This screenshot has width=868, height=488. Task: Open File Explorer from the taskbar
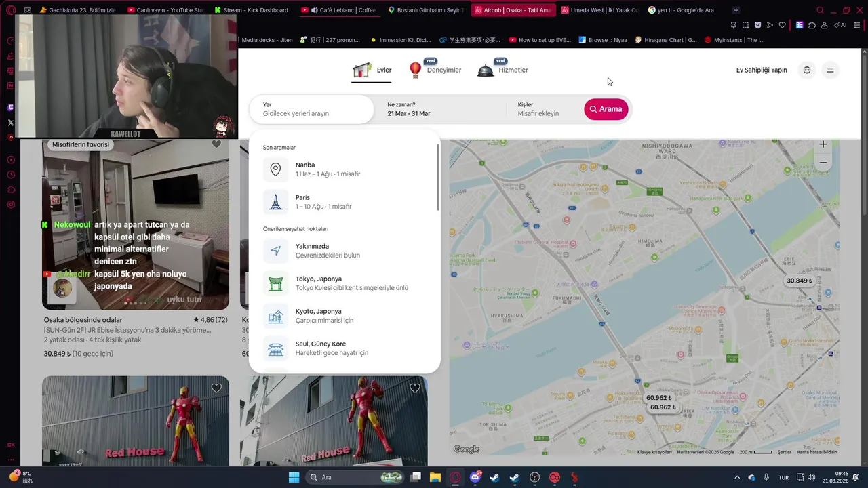(x=435, y=477)
